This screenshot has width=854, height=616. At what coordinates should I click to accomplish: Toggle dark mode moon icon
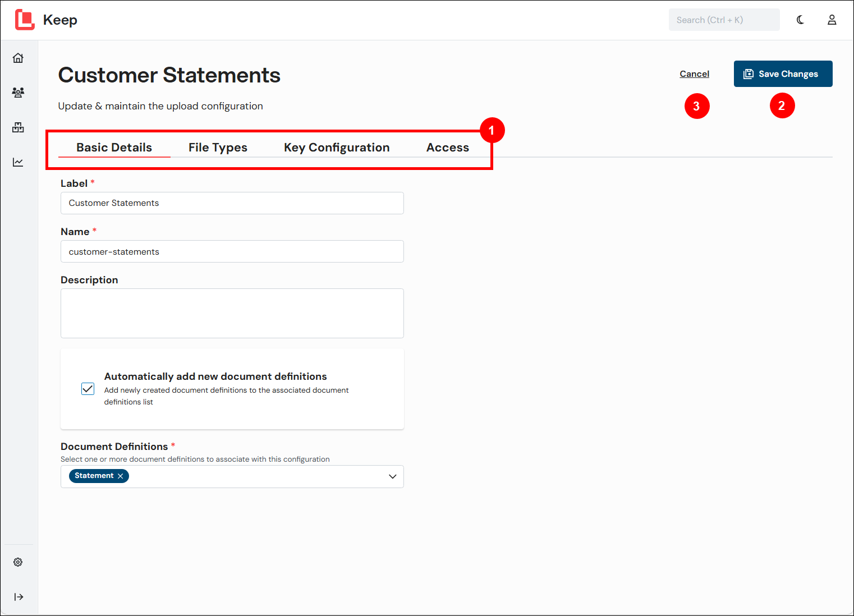click(x=800, y=20)
